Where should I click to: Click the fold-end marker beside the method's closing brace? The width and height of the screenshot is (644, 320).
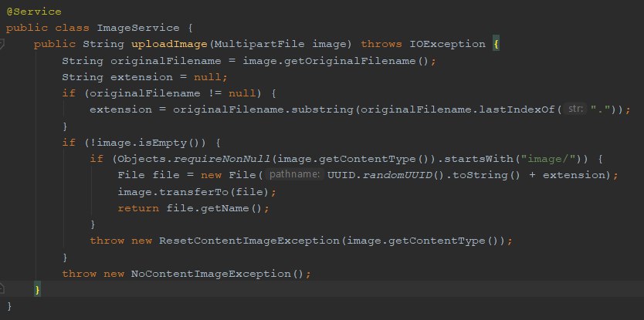2,288
